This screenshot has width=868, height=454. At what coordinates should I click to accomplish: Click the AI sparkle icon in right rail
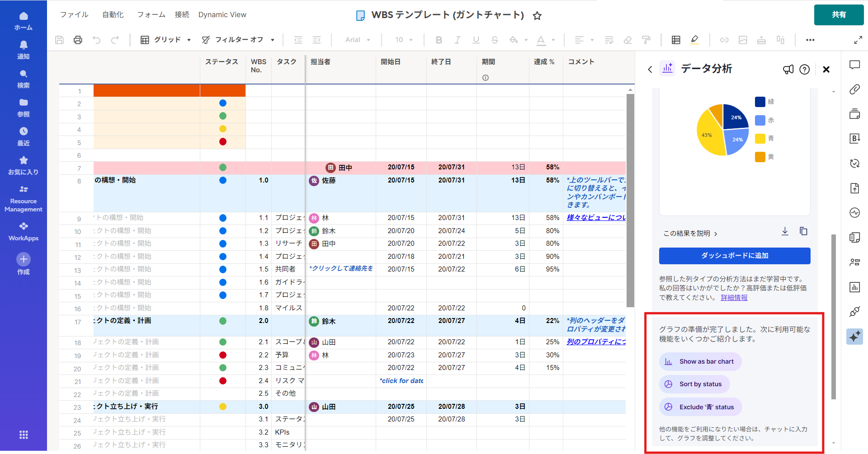click(854, 337)
